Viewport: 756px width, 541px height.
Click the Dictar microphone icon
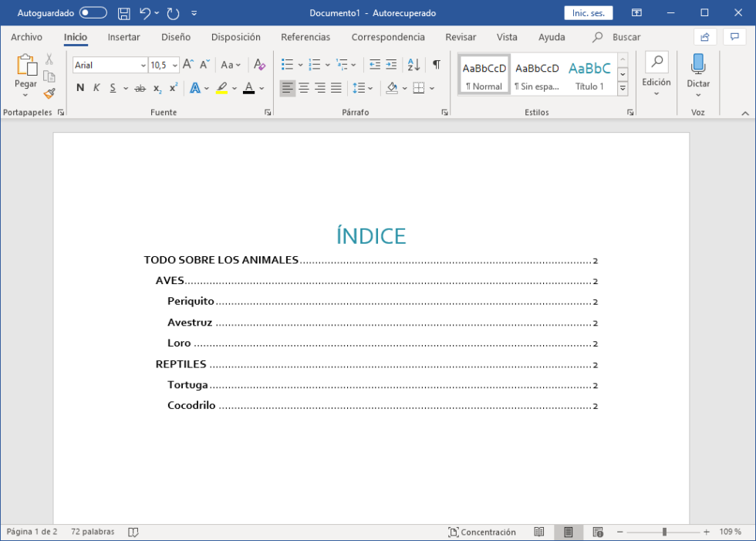698,65
